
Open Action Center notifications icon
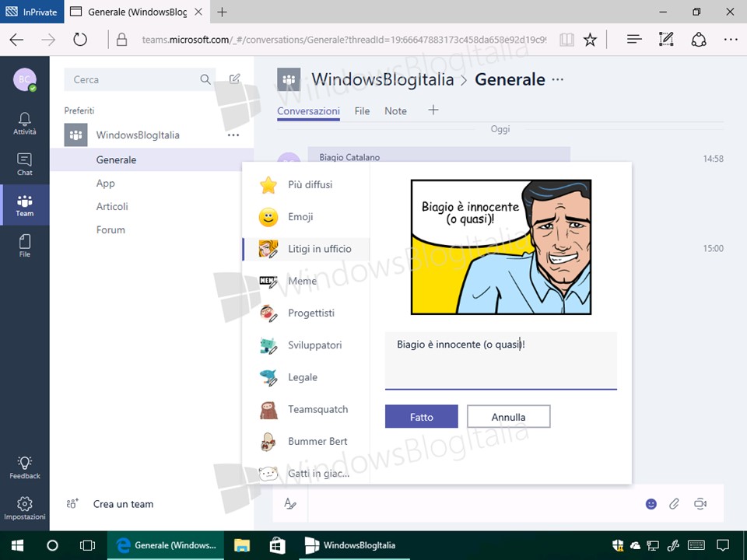(x=723, y=544)
